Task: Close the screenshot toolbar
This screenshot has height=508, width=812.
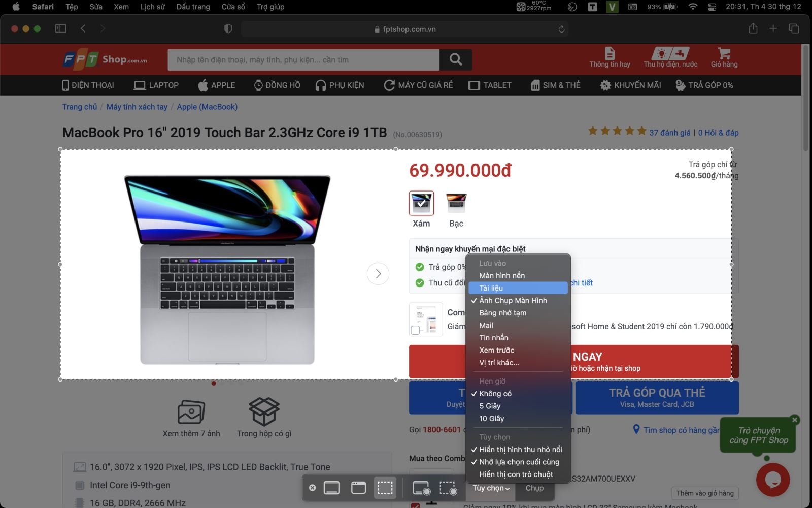Action: tap(313, 488)
